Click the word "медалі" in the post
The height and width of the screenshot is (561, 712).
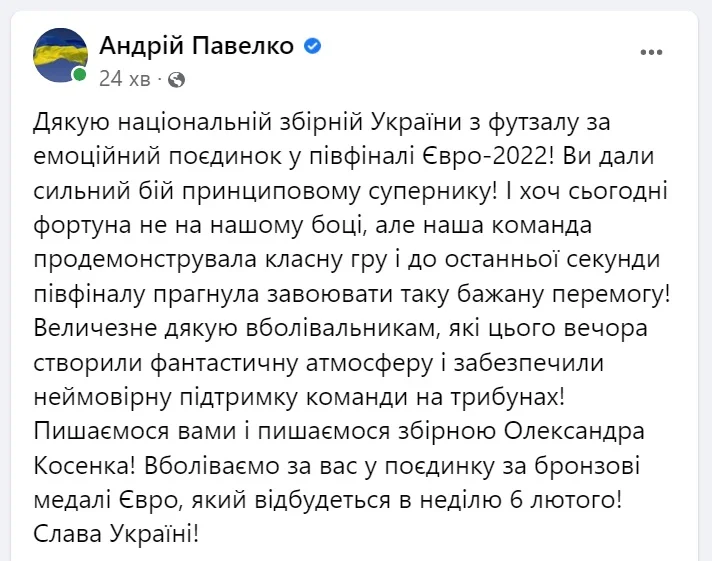[73, 497]
